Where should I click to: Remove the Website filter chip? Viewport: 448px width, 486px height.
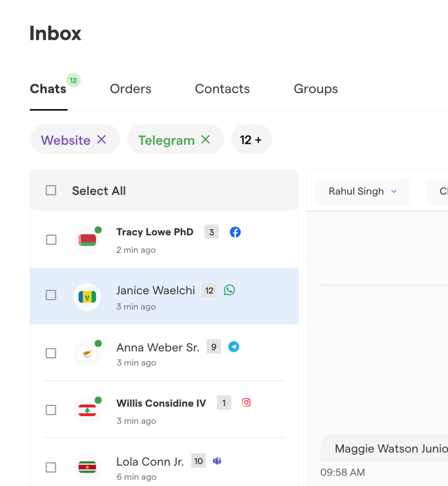coord(102,140)
